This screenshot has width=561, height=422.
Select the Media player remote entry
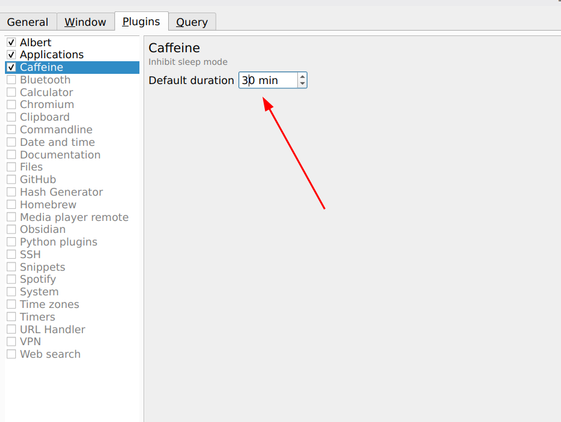[x=74, y=217]
